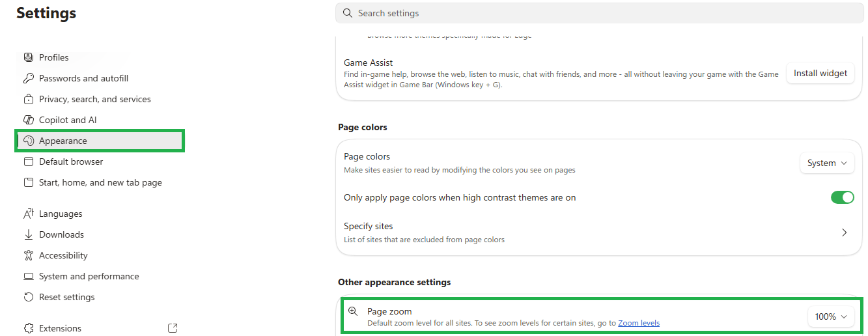
Task: Click the Downloads arrow icon
Action: pos(28,234)
